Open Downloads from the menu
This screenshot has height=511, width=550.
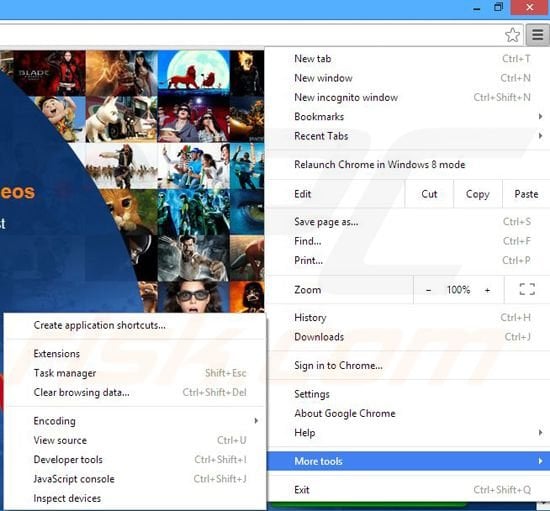(408, 337)
